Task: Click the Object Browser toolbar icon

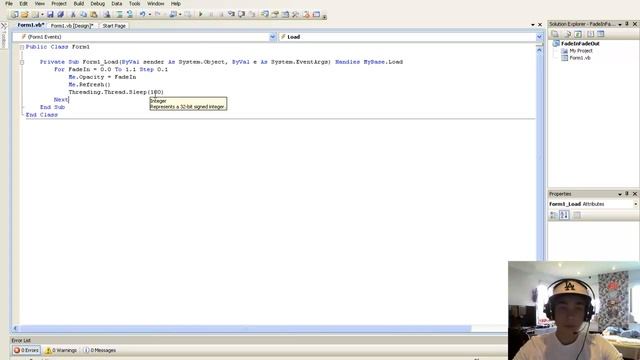Action: 285,15
